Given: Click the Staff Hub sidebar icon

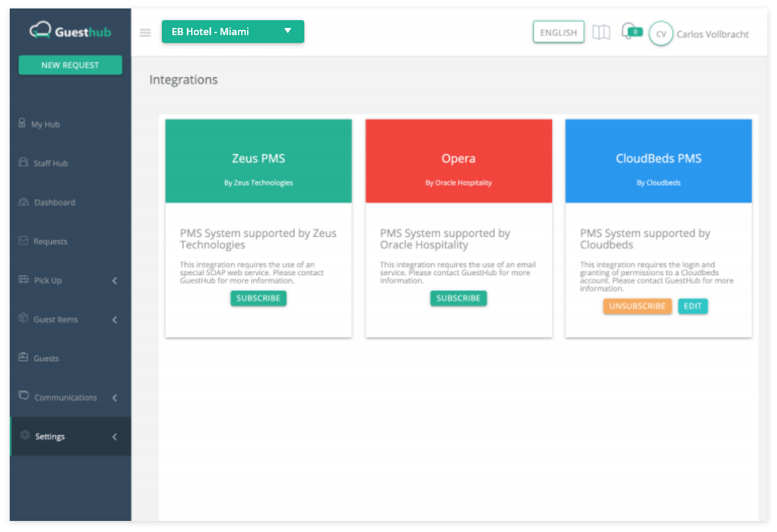Looking at the screenshot, I should (23, 162).
